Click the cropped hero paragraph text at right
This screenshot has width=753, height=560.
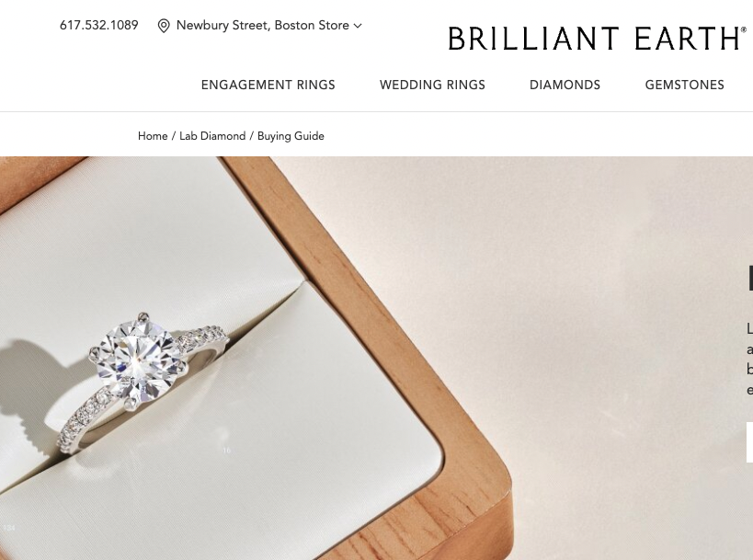point(749,360)
